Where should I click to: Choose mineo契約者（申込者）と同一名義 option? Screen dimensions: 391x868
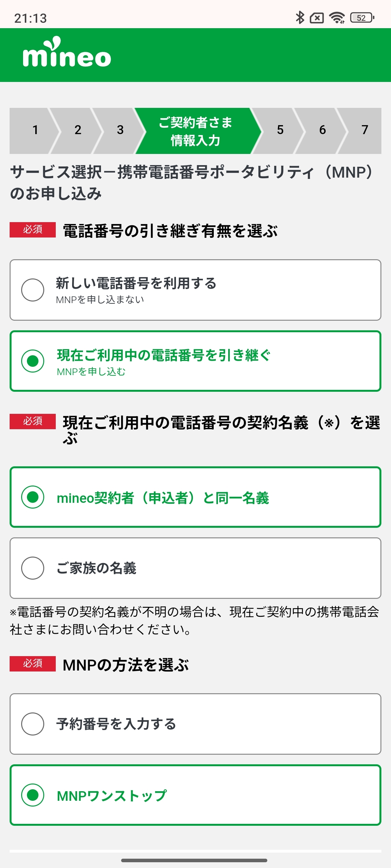(x=33, y=497)
